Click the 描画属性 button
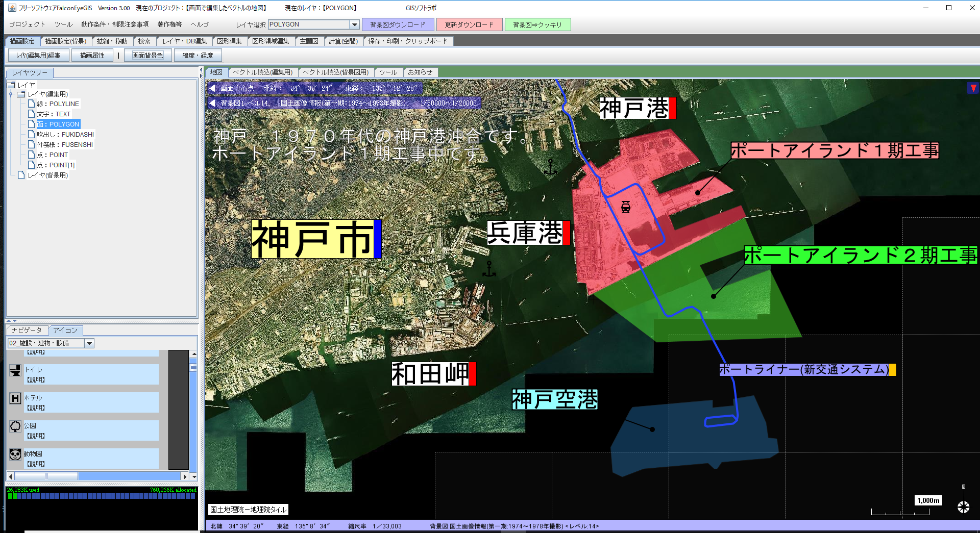The width and height of the screenshot is (980, 533). coord(92,56)
